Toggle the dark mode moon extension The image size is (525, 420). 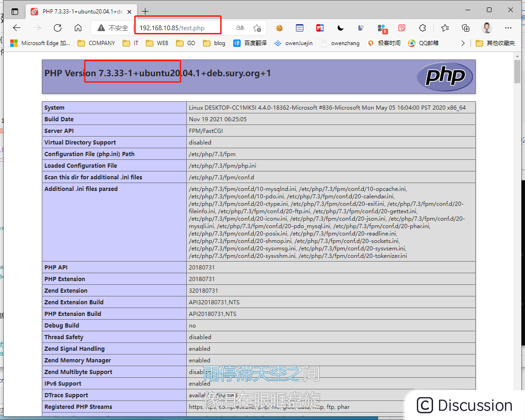click(x=341, y=28)
